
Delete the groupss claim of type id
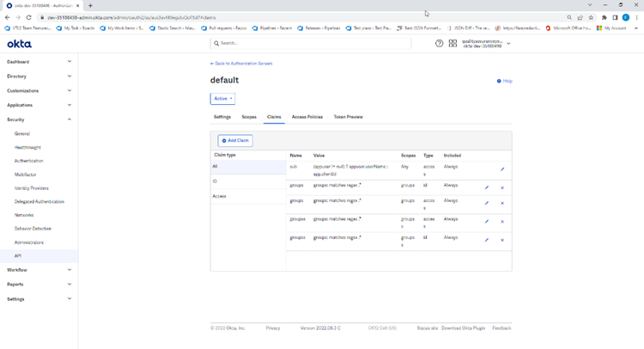click(502, 240)
